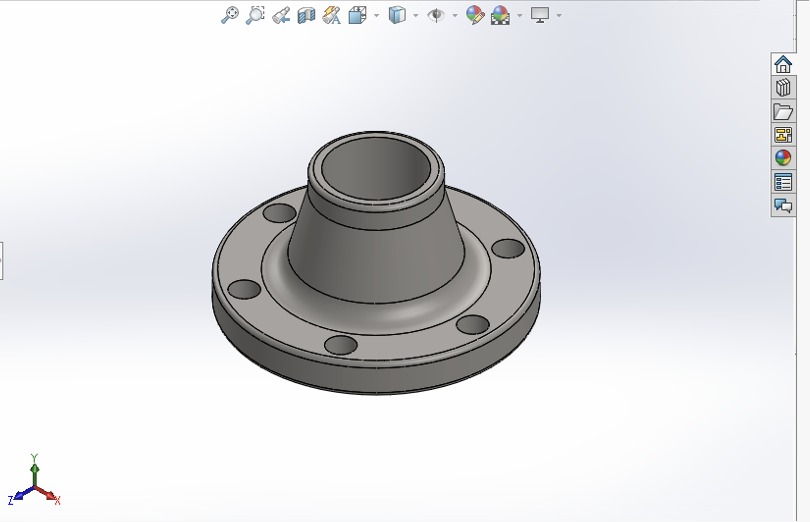Open Appearances, Scenes and Decals tab
Image resolution: width=810 pixels, height=522 pixels.
pos(783,158)
